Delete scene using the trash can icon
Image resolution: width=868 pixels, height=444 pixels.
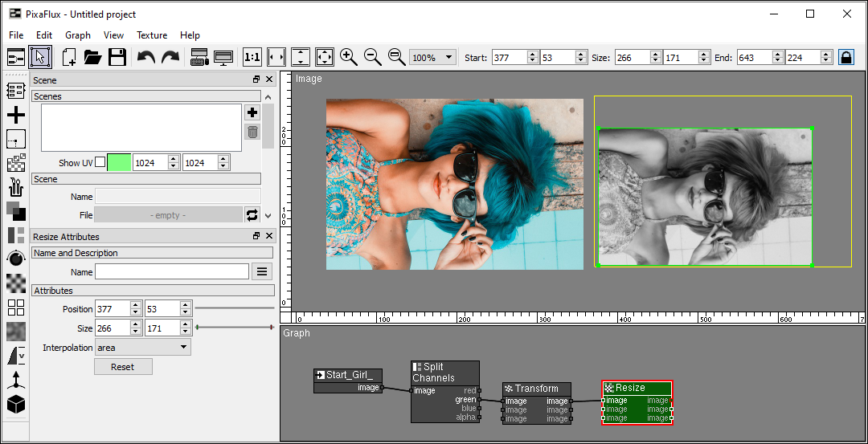click(252, 132)
